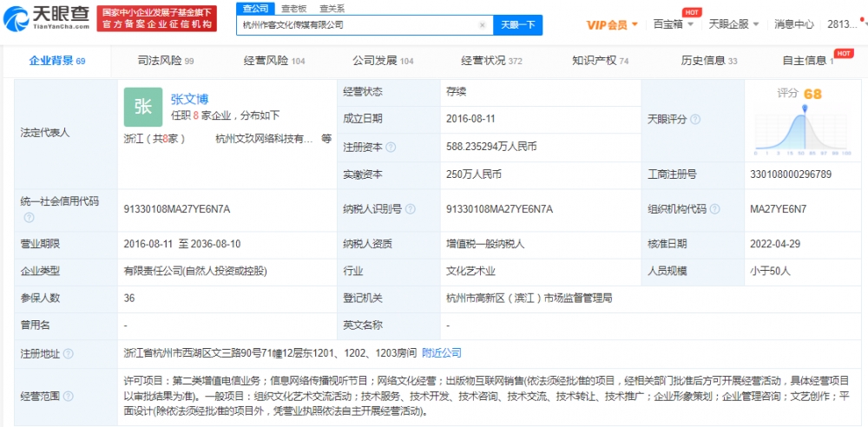The image size is (868, 427).
Task: Click the score value 68
Action: tap(812, 94)
